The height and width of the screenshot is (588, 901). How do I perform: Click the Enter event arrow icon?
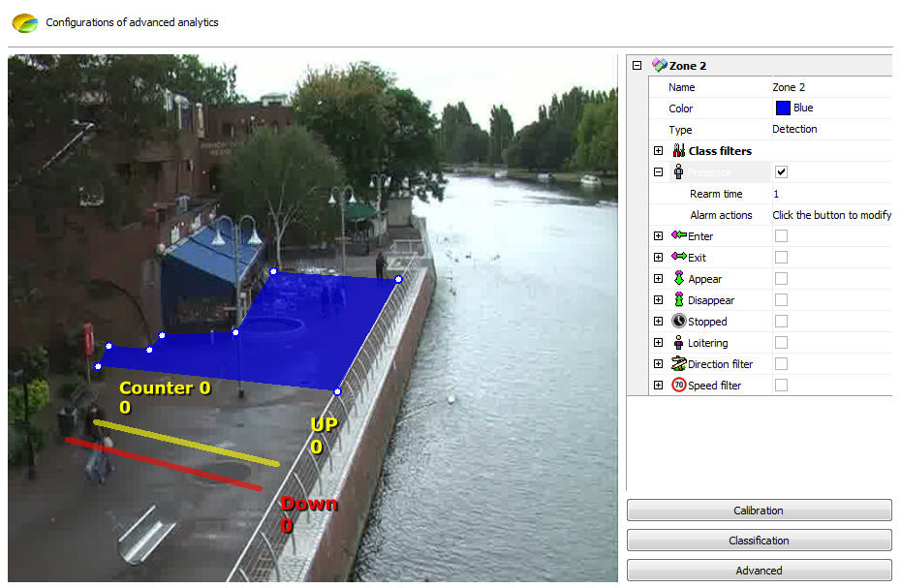(678, 235)
